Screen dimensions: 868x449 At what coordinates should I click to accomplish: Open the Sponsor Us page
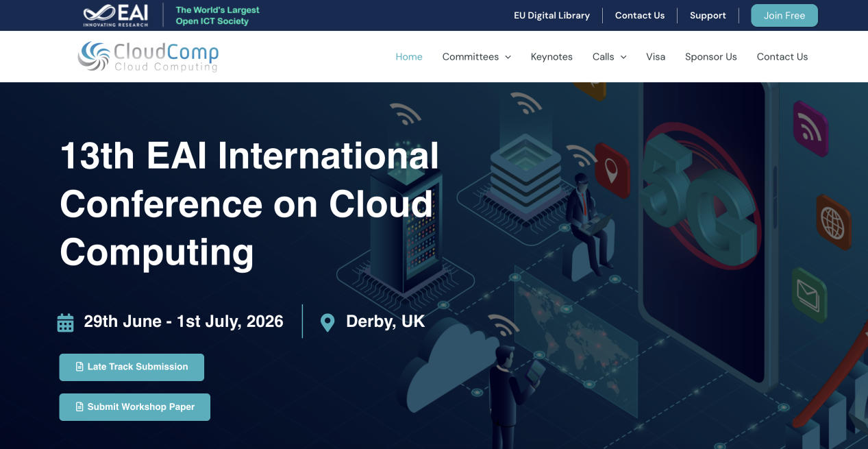pyautogui.click(x=710, y=57)
